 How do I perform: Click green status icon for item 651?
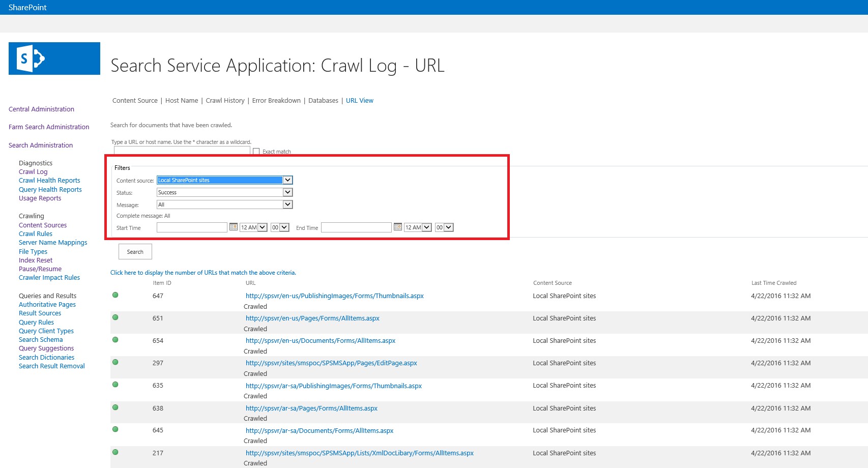(x=115, y=317)
